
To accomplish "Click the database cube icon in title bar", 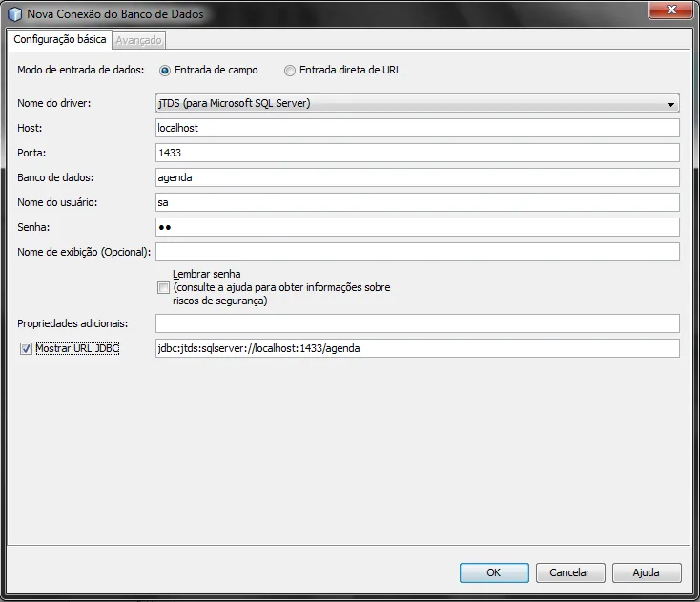I will (14, 14).
